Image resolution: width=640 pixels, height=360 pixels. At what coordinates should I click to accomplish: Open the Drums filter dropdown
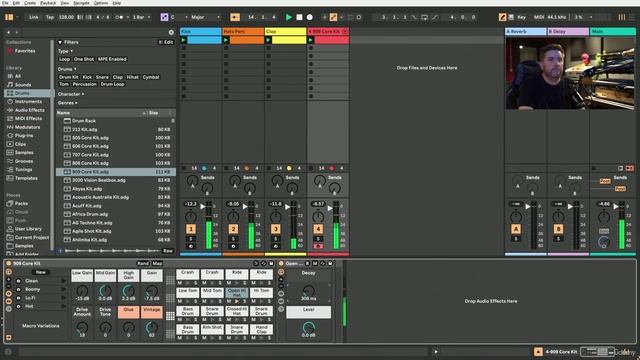(x=67, y=69)
